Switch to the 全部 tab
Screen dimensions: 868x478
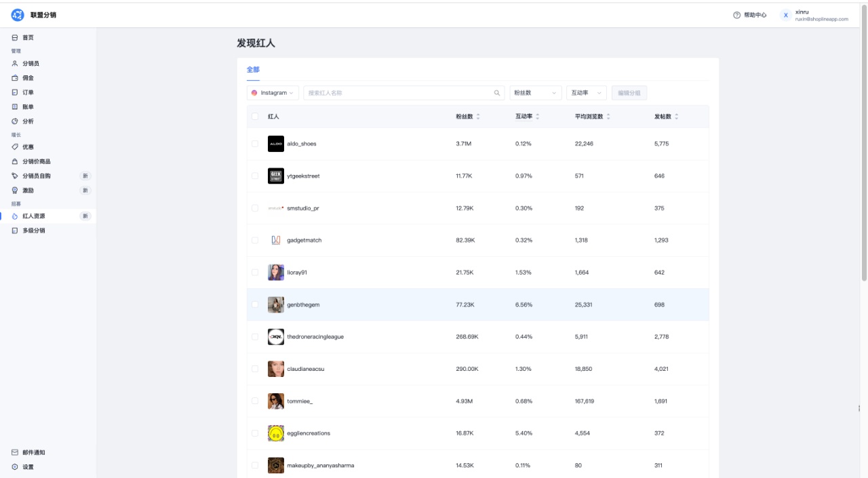(x=253, y=70)
